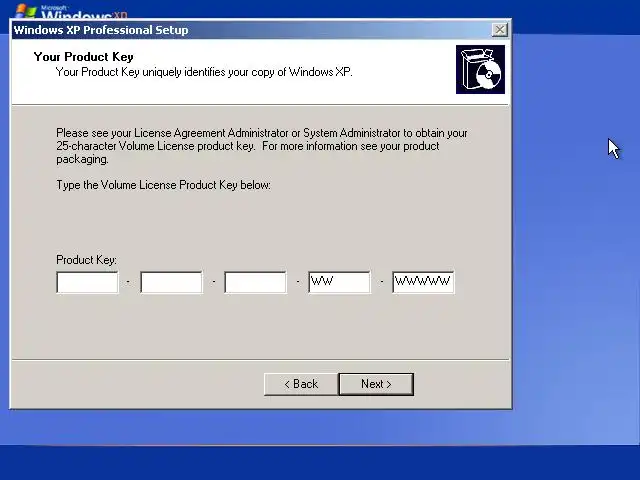640x480 pixels.
Task: Go back with the Back button
Action: click(301, 384)
